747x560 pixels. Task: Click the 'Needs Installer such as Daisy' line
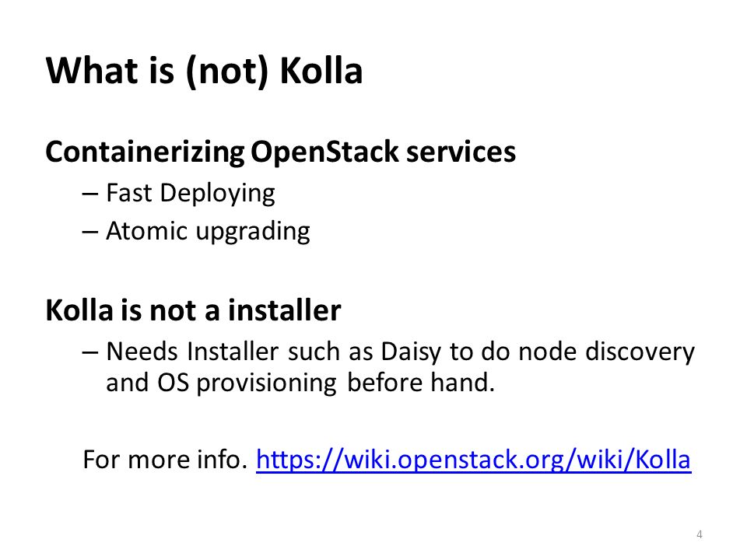click(x=400, y=352)
